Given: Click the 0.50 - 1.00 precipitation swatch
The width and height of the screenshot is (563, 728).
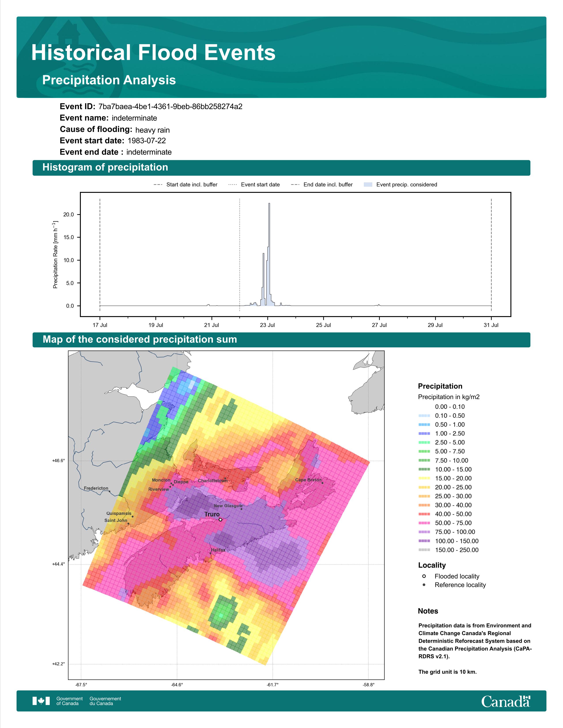Looking at the screenshot, I should pos(424,425).
